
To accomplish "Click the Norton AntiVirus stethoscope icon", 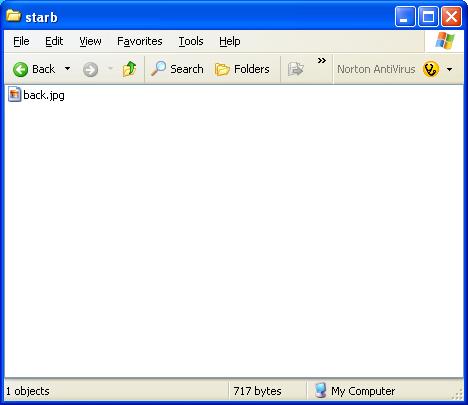I will pos(431,69).
